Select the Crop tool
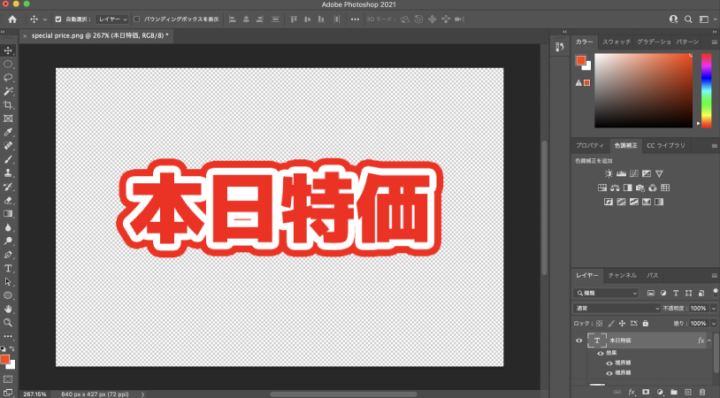 point(8,105)
